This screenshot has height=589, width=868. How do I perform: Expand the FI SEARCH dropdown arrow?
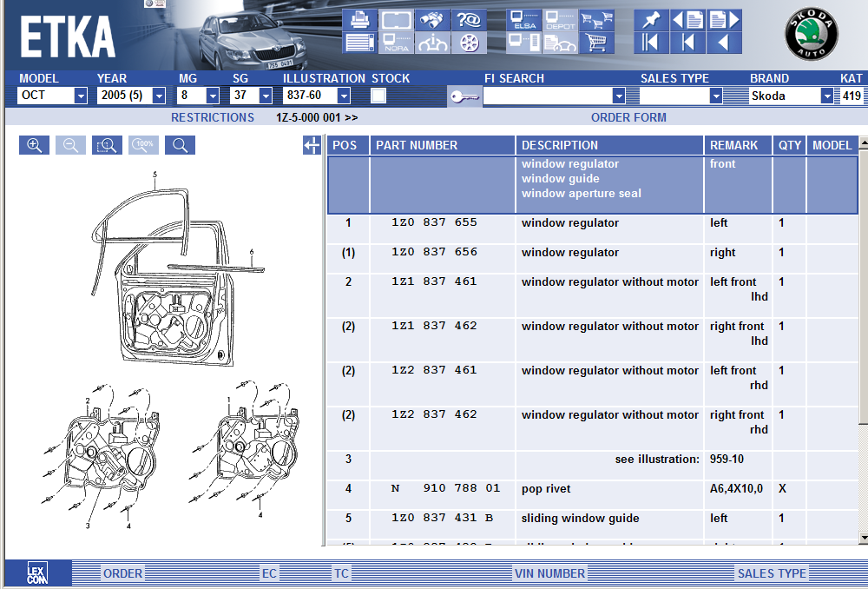click(619, 96)
